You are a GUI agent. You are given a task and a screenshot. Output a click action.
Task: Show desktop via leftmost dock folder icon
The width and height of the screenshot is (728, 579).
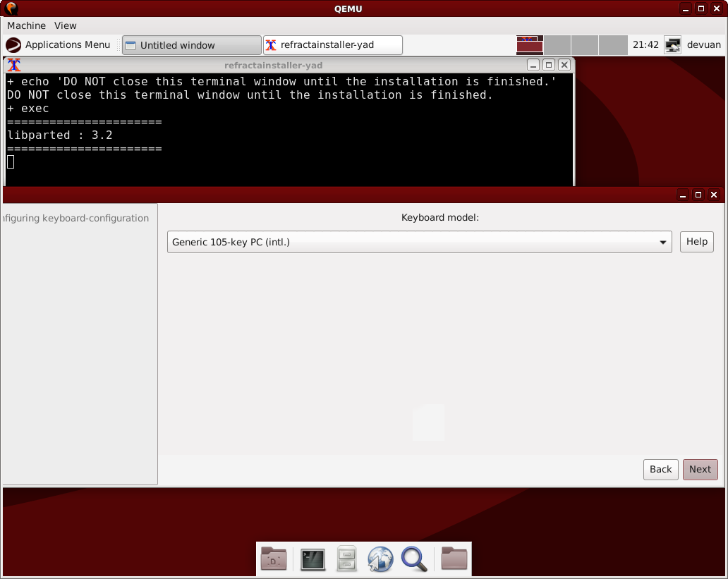274,559
